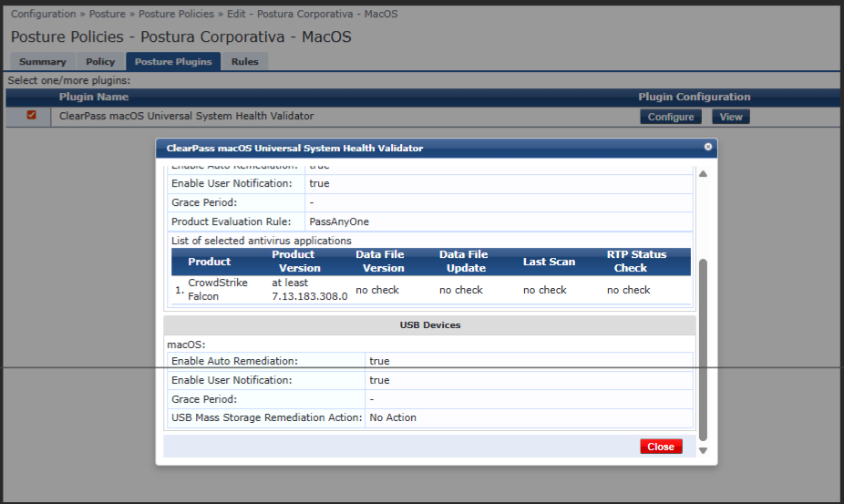Click the 'macOS:' label in USB Devices
This screenshot has width=844, height=504.
click(186, 345)
